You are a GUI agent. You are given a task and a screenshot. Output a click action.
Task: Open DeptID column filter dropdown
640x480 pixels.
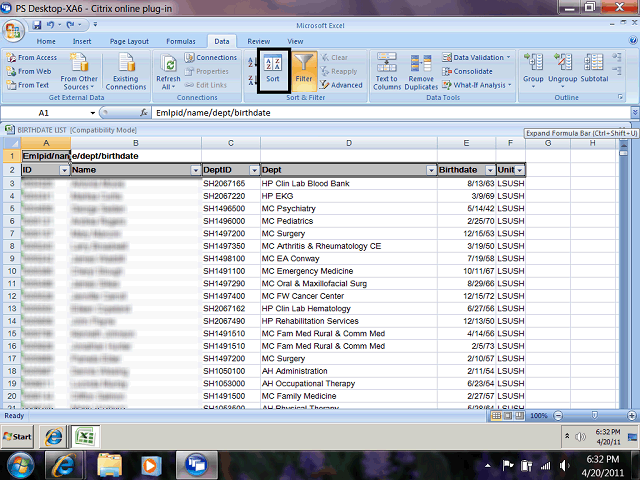[x=254, y=170]
